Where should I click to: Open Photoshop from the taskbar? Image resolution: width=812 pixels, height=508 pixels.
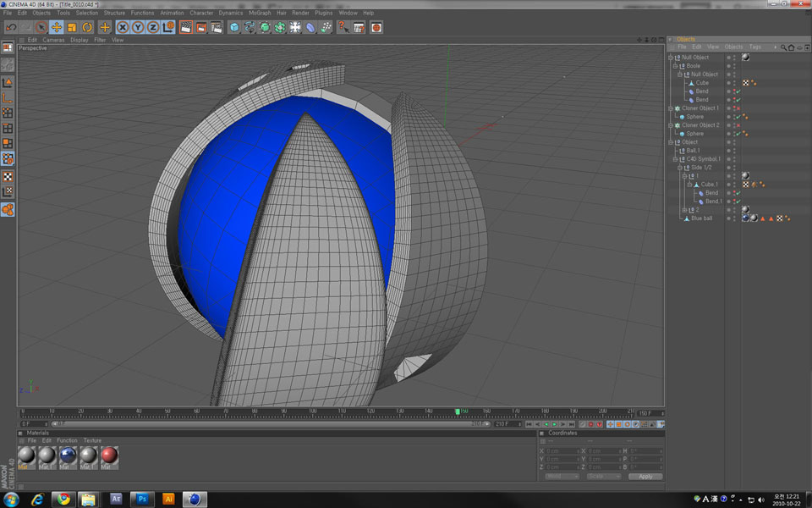(x=142, y=500)
